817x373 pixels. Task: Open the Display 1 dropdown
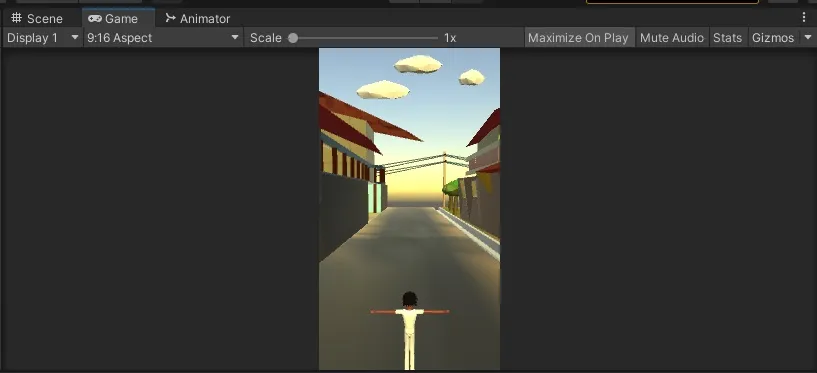click(43, 38)
